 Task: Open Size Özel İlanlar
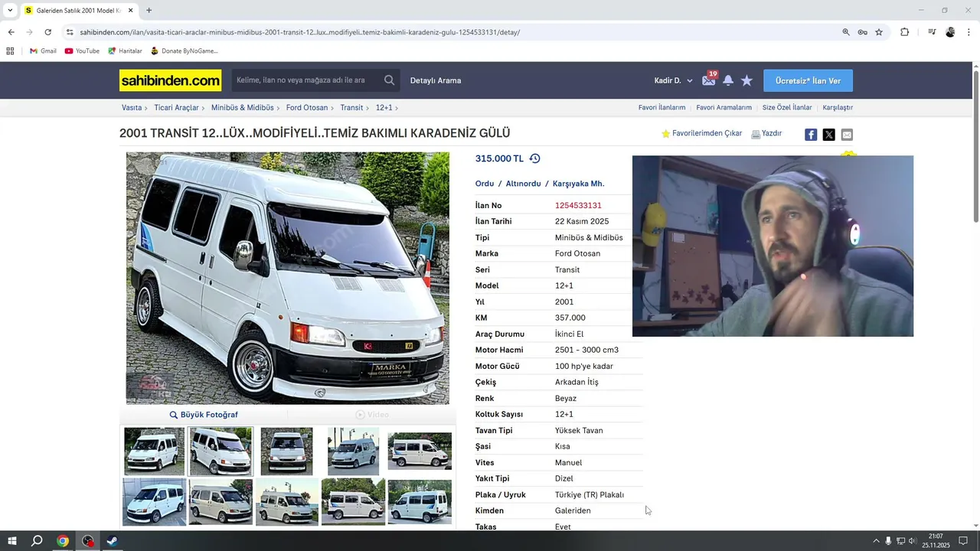coord(787,108)
